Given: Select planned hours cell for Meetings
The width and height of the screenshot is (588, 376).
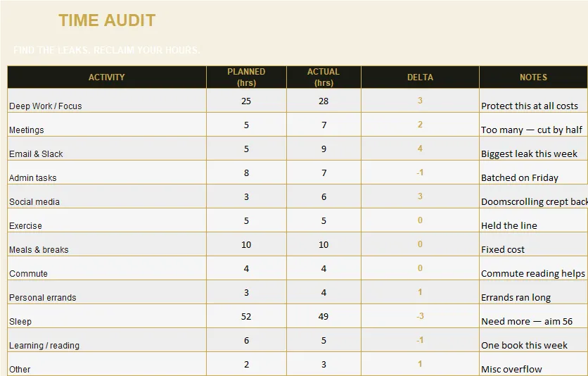Looking at the screenshot, I should click(x=246, y=125).
